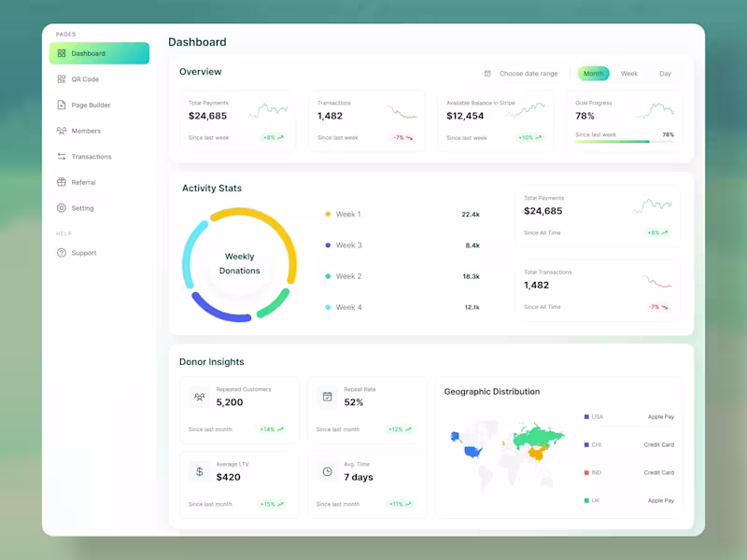Click the Repeat Rate card icon

click(x=328, y=397)
